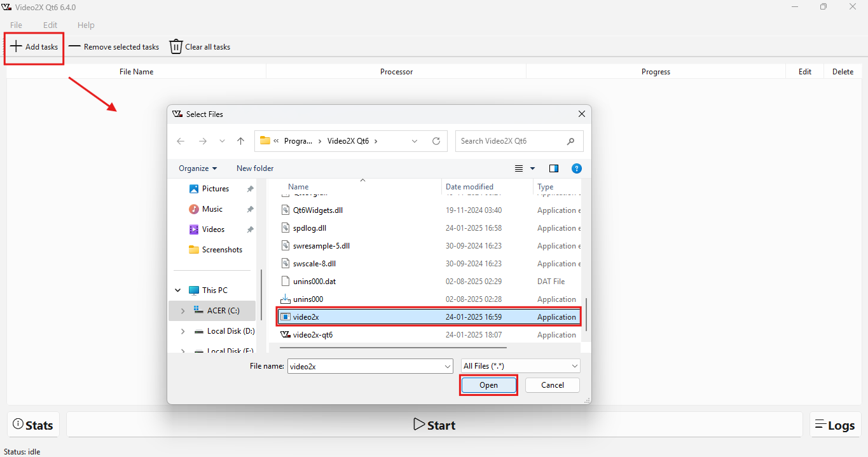Click the Open button
Screen dimensions: 868x457
pyautogui.click(x=488, y=385)
